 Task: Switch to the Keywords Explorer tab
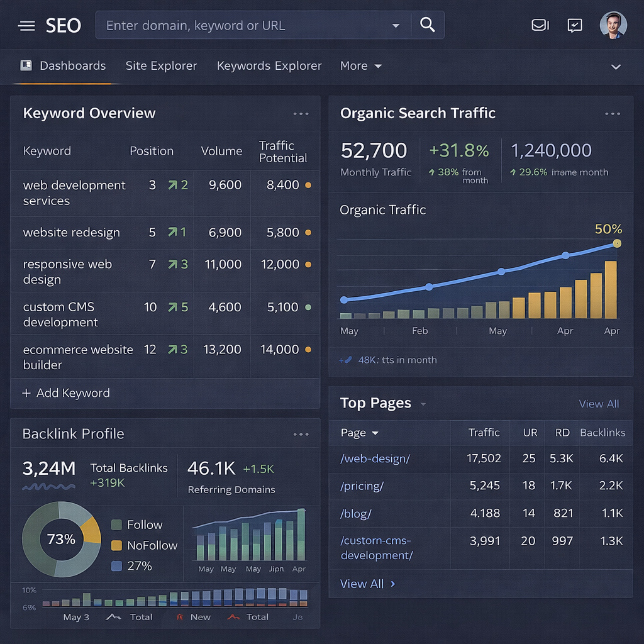(269, 66)
